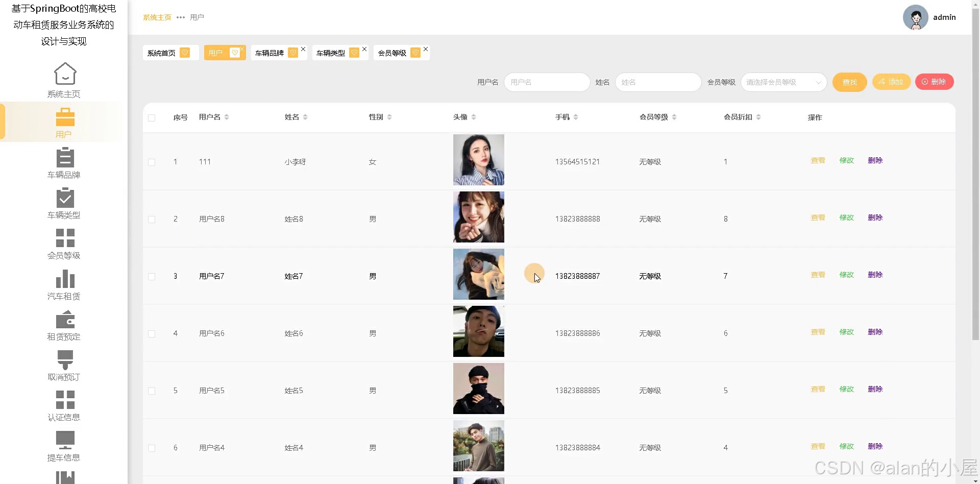The width and height of the screenshot is (980, 484).
Task: Click 修改 for 用户名8
Action: [846, 217]
